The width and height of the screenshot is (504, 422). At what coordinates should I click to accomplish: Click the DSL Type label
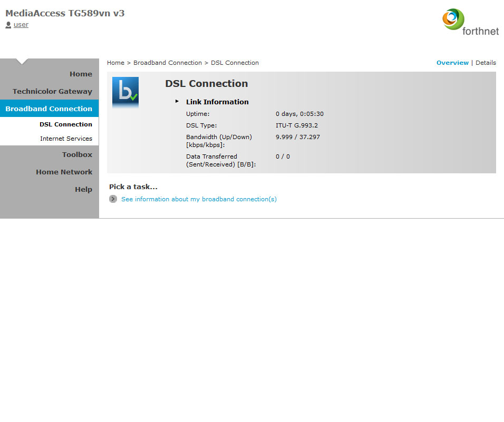[201, 125]
